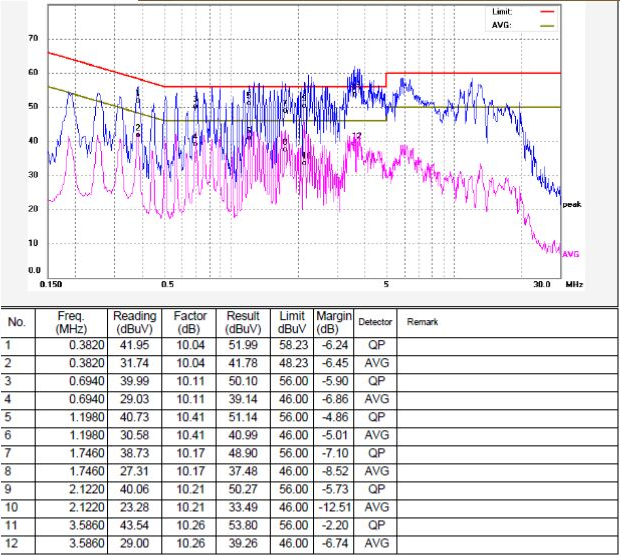Select result value 53.80

tap(243, 525)
